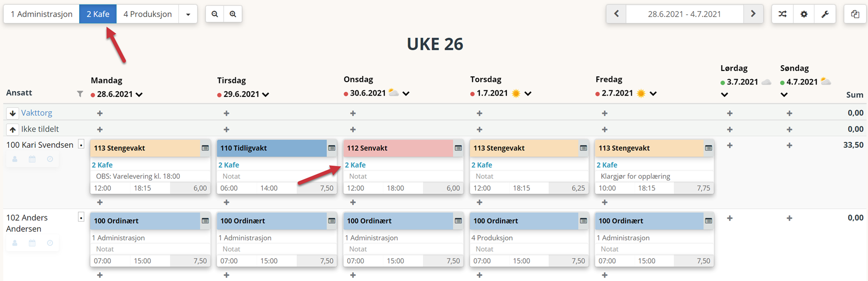This screenshot has width=868, height=281.
Task: Click the shuffle arrows icon
Action: click(782, 14)
